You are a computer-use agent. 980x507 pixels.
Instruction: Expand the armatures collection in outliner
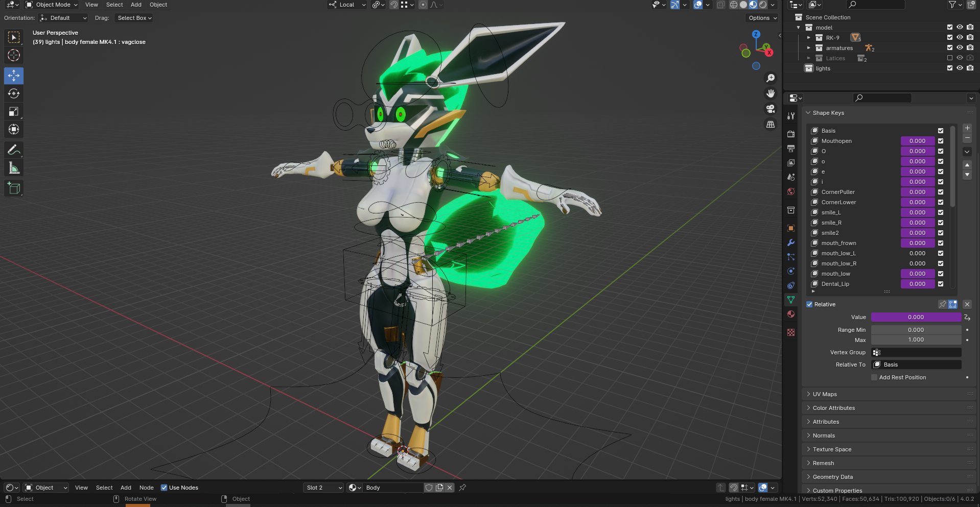coord(809,48)
